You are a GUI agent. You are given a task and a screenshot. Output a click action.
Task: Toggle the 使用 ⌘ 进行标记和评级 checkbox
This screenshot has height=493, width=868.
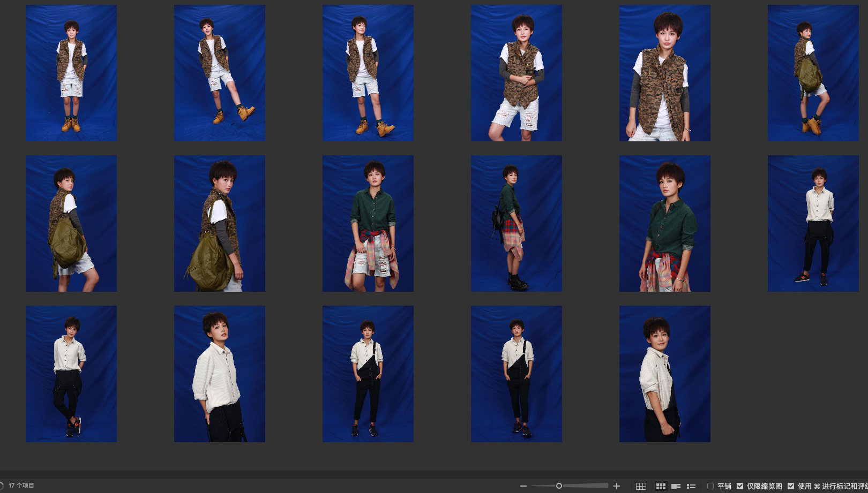pyautogui.click(x=791, y=486)
